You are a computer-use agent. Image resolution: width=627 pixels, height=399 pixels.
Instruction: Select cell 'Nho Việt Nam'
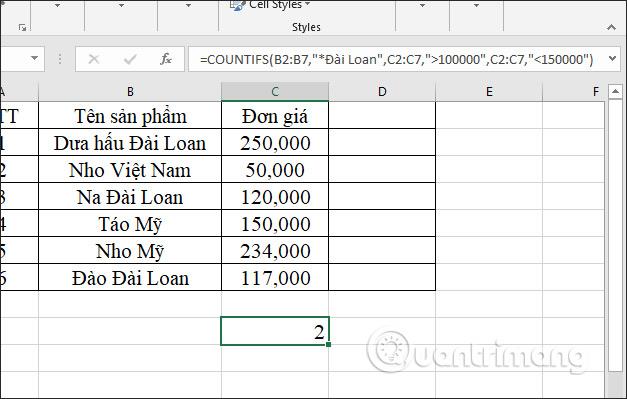pos(130,169)
